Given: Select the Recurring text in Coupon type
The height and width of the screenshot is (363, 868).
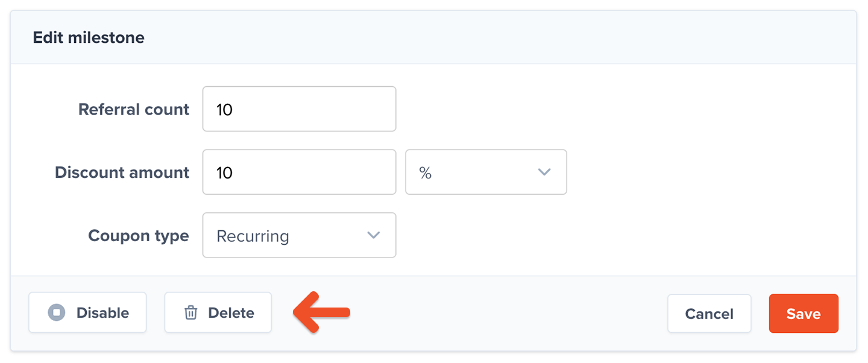Looking at the screenshot, I should [253, 236].
